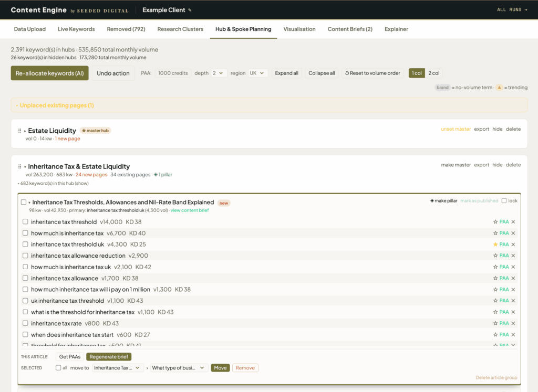
Task: Select the 1 col layout option
Action: (x=417, y=73)
